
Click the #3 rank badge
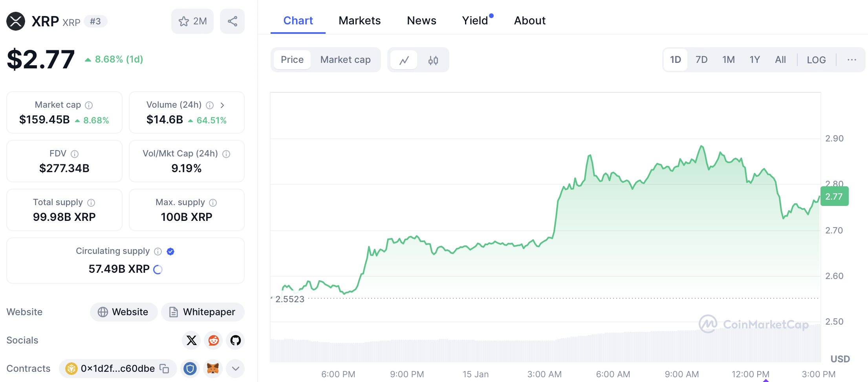click(x=95, y=21)
